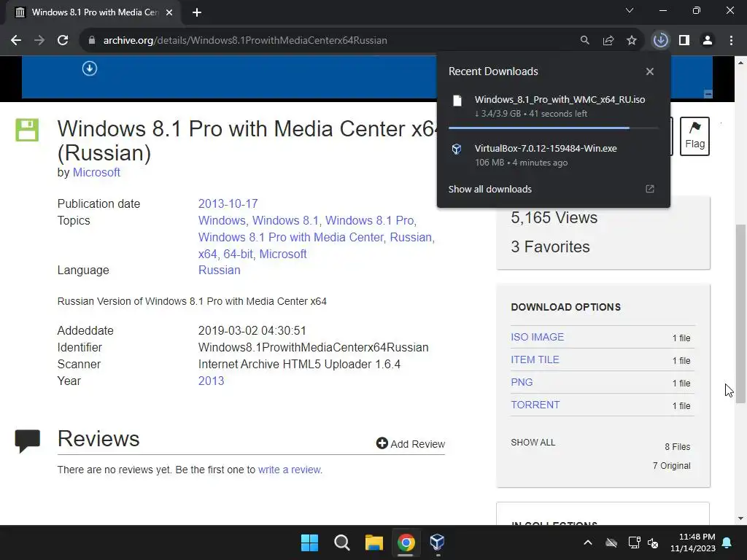This screenshot has height=560, width=747.
Task: Download the TORRENT file option
Action: pyautogui.click(x=535, y=405)
